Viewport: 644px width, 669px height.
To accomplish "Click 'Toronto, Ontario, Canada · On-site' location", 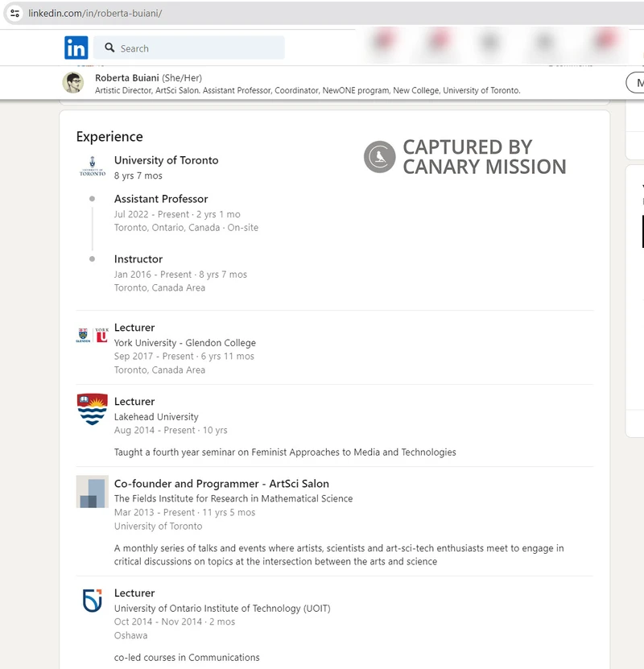I will point(186,227).
